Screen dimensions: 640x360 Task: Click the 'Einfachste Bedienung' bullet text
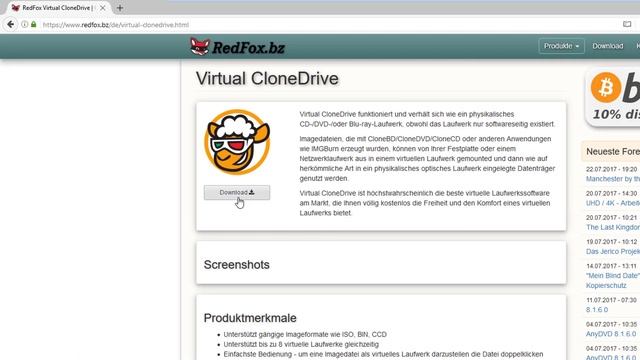click(383, 354)
